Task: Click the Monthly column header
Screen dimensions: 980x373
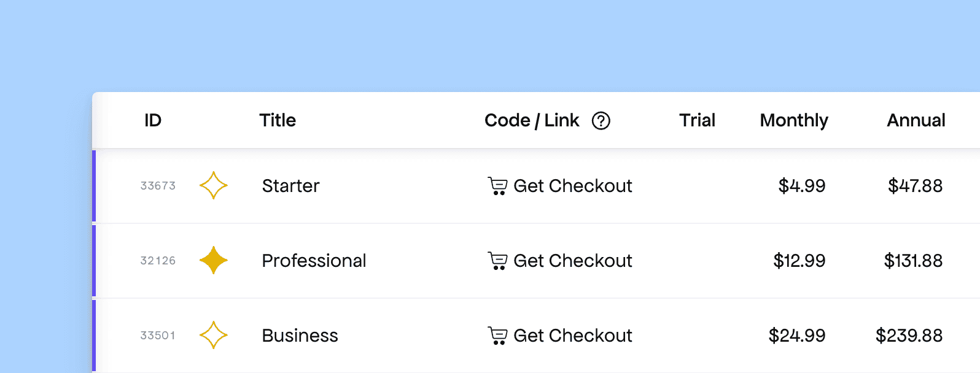Action: 794,120
